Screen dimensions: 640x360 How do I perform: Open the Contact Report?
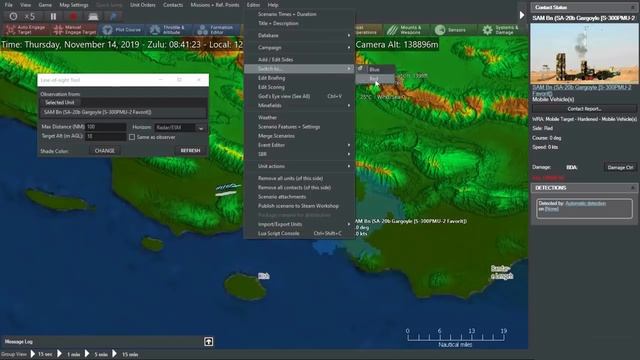coord(584,109)
